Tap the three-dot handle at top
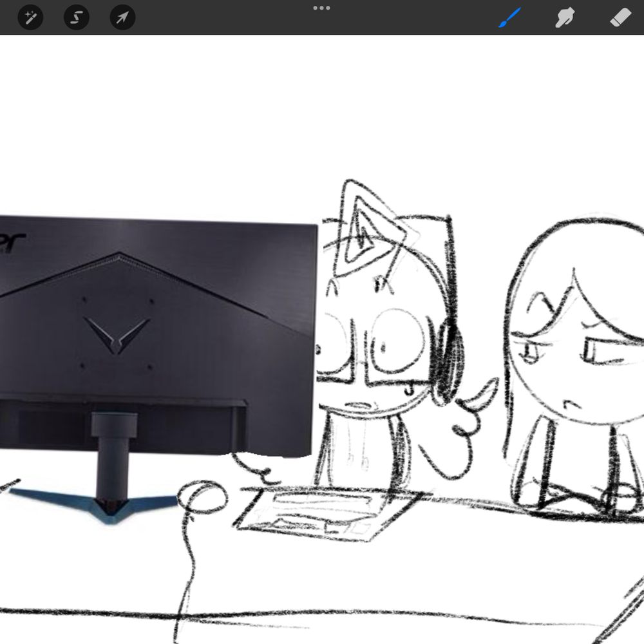The width and height of the screenshot is (644, 644). 321,8
